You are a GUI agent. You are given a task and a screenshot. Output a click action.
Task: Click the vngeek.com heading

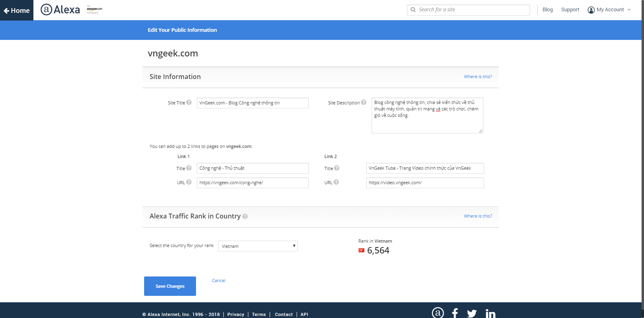pyautogui.click(x=173, y=53)
